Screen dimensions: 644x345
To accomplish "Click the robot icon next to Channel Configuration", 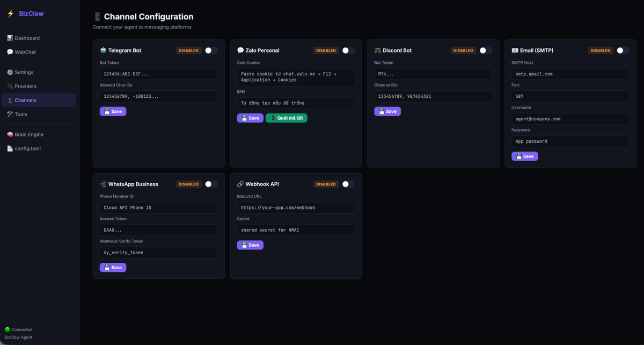I will pos(98,16).
